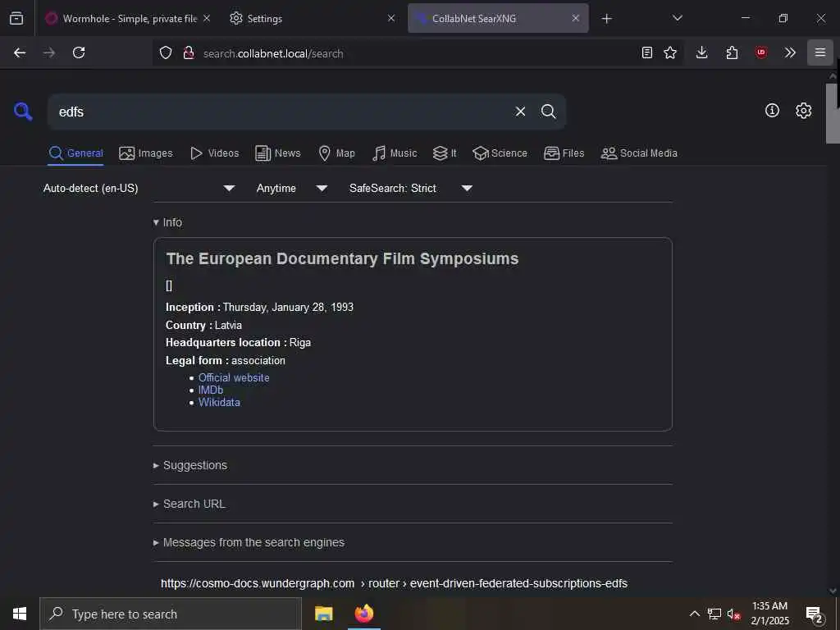Open the Wikidata link
This screenshot has width=840, height=630.
(x=219, y=402)
